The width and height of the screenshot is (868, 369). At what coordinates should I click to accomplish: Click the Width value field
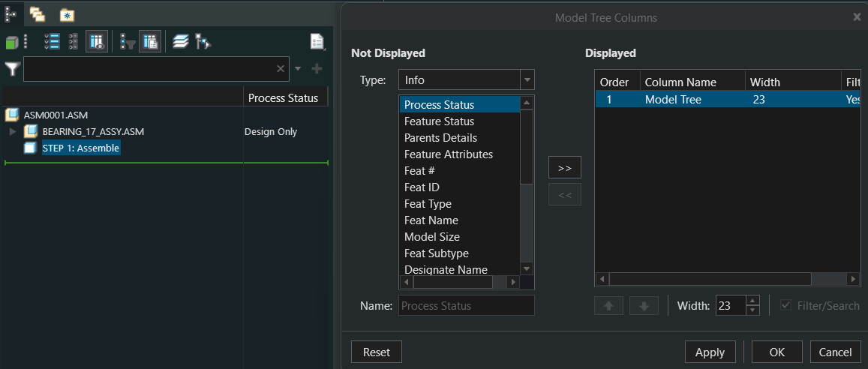point(731,305)
